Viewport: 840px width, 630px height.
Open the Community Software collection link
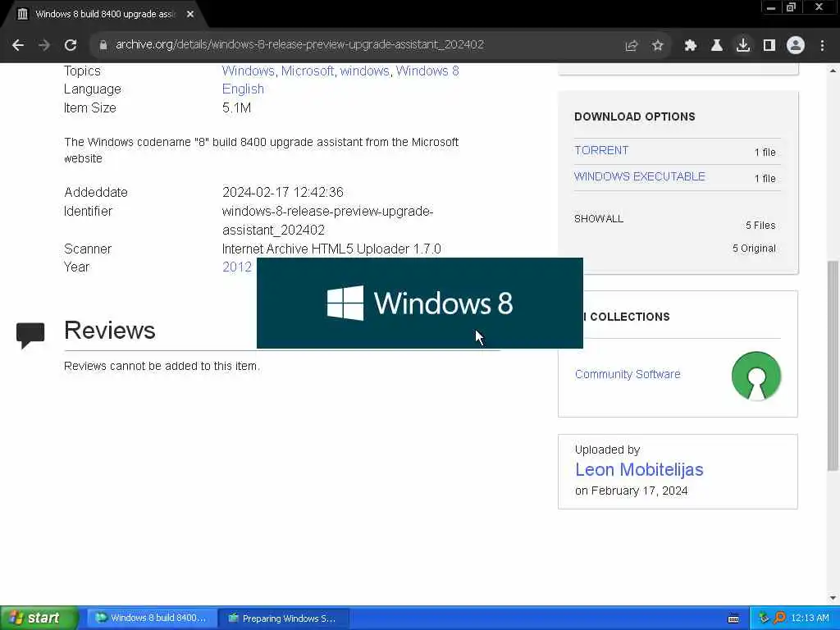(628, 374)
